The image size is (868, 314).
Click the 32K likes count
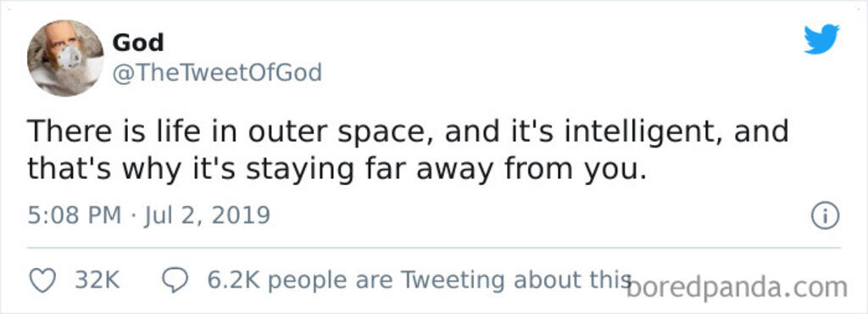tap(97, 280)
